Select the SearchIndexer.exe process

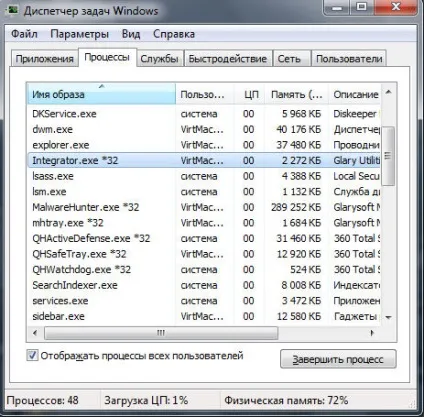(x=203, y=285)
